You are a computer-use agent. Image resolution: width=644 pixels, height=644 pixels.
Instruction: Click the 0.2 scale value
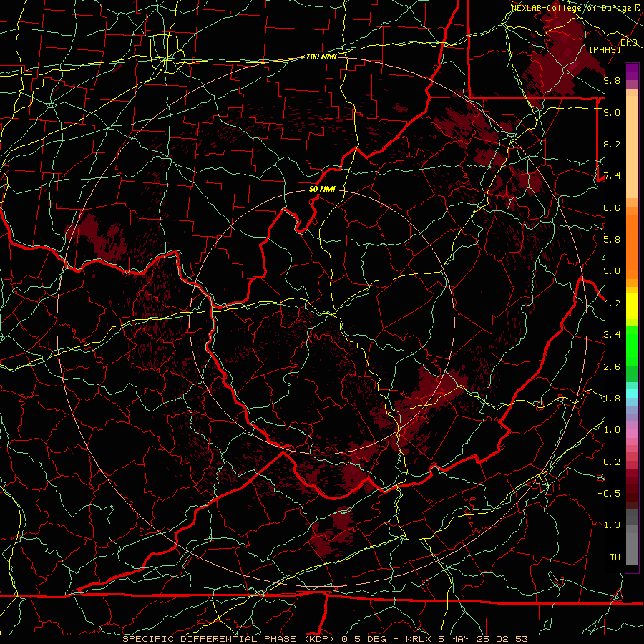coord(612,462)
